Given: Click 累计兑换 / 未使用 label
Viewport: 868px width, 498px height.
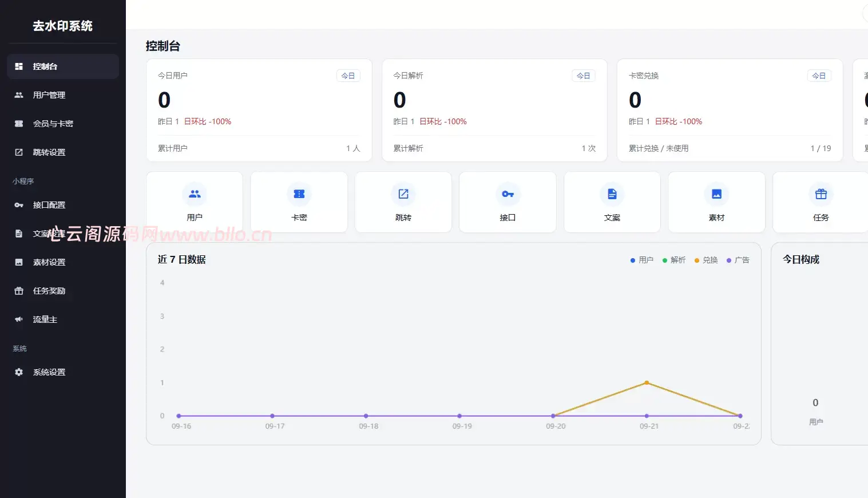Looking at the screenshot, I should point(659,148).
